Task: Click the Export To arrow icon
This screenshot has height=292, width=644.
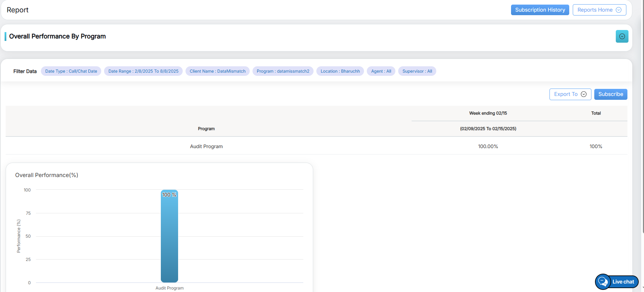Action: pyautogui.click(x=584, y=94)
